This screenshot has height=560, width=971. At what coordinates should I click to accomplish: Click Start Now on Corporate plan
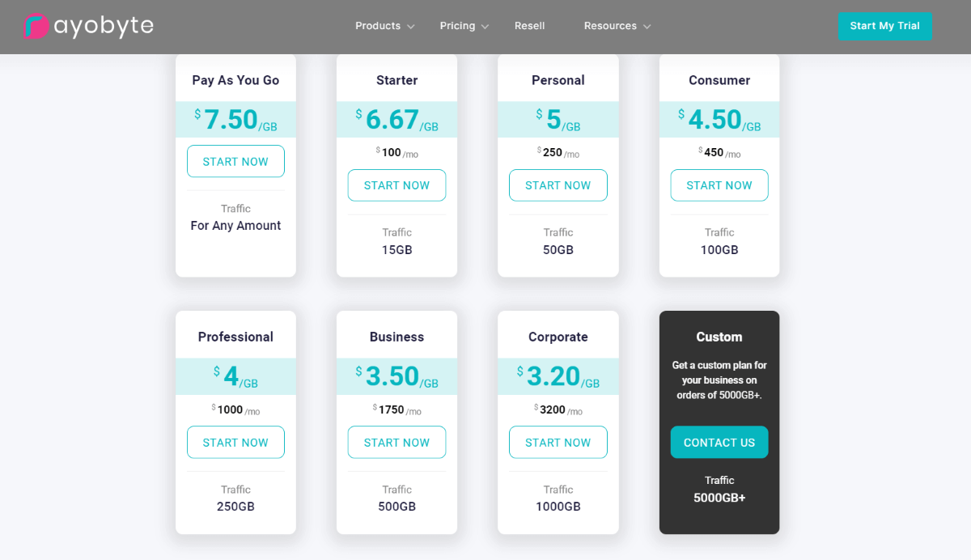click(x=558, y=443)
